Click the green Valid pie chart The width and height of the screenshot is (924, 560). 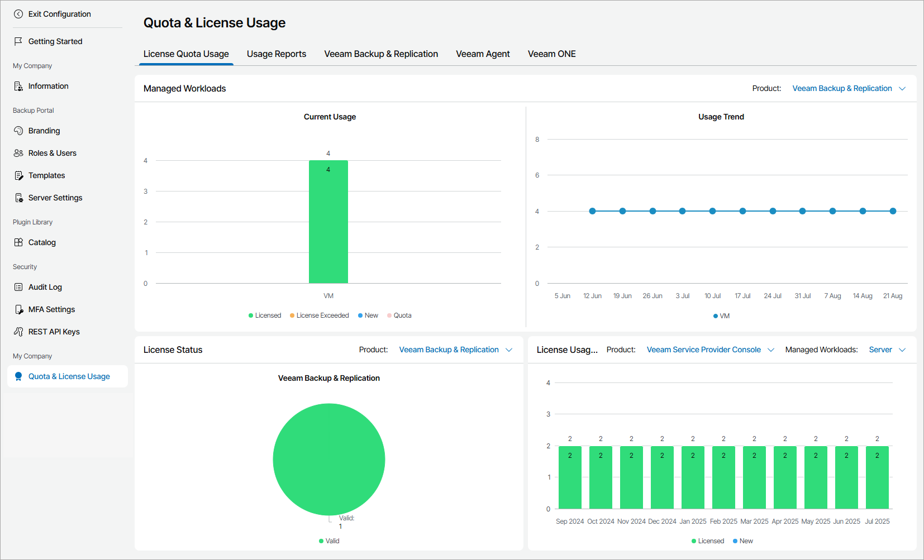[x=329, y=459]
